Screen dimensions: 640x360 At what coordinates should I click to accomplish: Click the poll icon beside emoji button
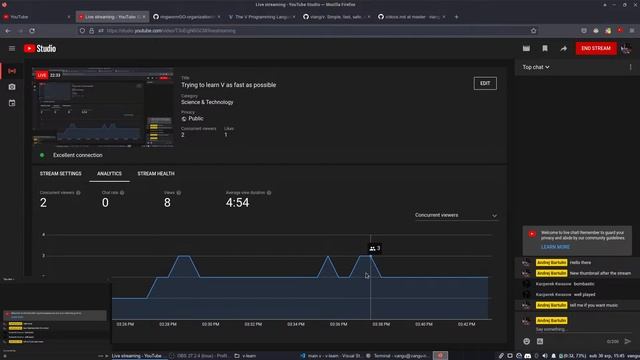point(540,341)
